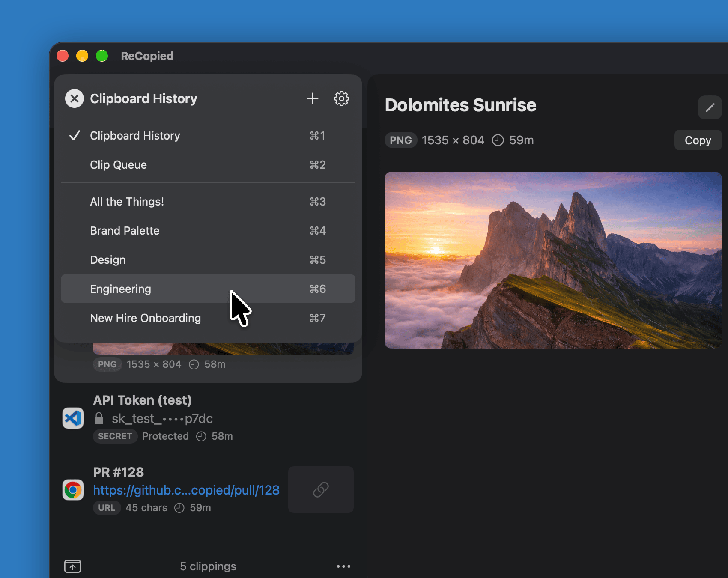
Task: Click the VS Code icon beside API Token
Action: point(73,418)
